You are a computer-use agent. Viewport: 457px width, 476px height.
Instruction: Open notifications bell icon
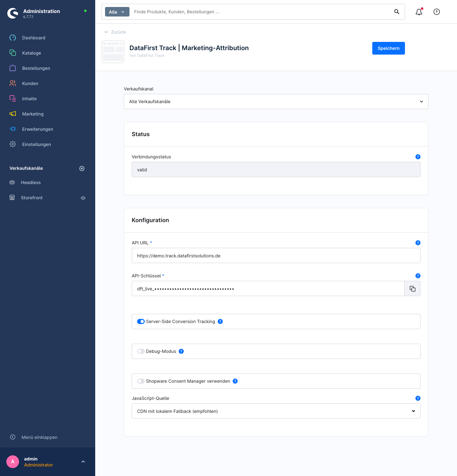[419, 12]
